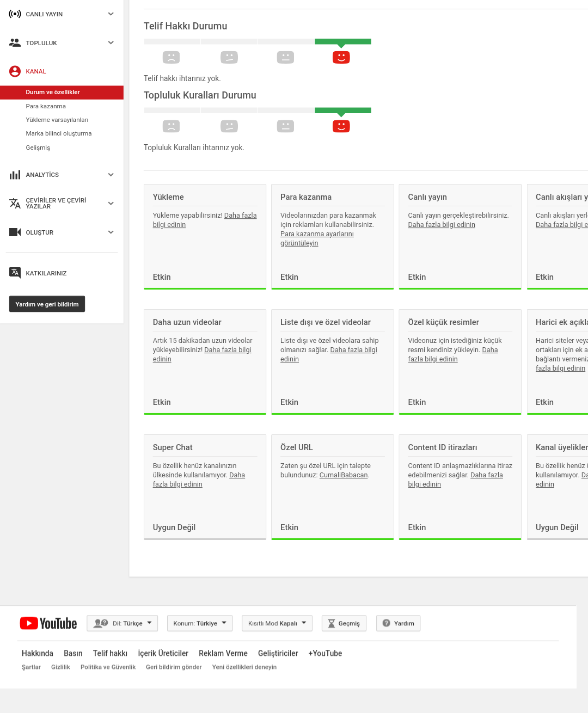Open learn more link in Özel küçük resimler card
Screen dimensions: 588x713
pyautogui.click(x=453, y=354)
